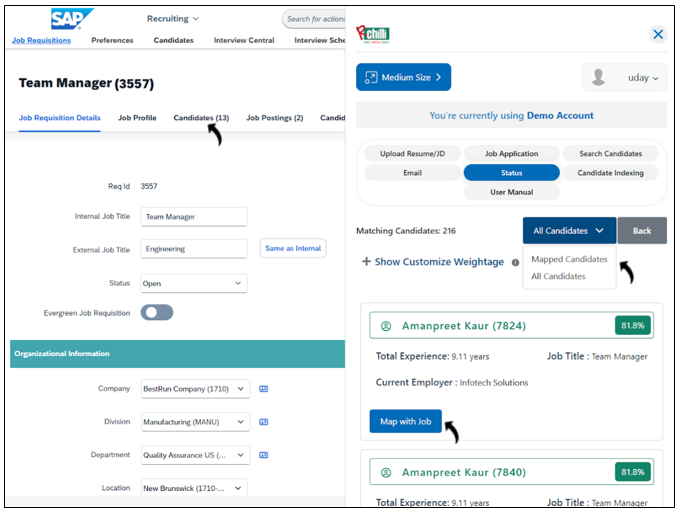Click the Internal Job Title input field
This screenshot has height=512, width=681.
click(x=193, y=216)
